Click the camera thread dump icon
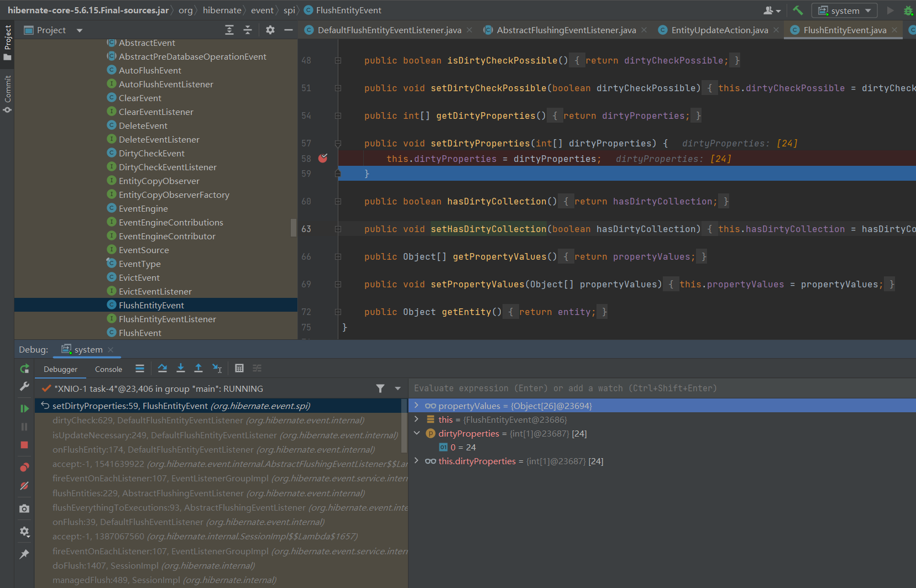This screenshot has height=588, width=916. 24,508
